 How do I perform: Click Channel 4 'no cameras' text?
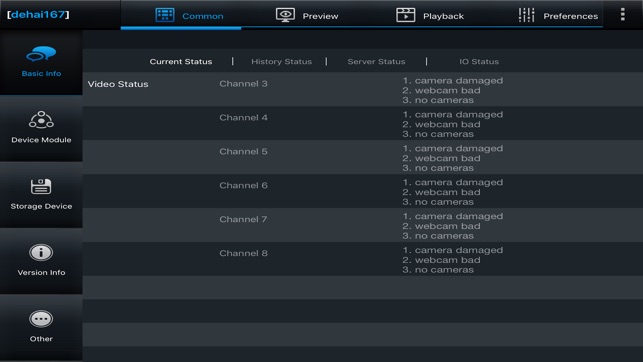point(438,134)
